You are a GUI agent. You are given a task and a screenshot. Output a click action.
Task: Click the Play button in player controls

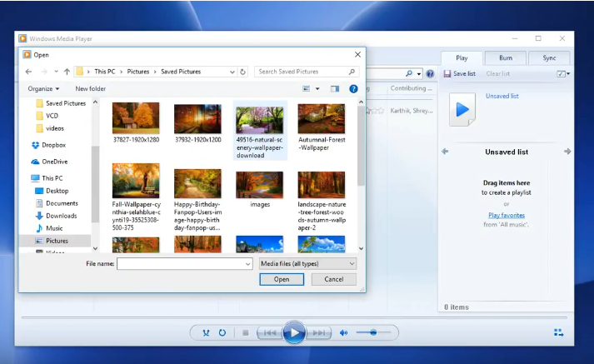293,333
